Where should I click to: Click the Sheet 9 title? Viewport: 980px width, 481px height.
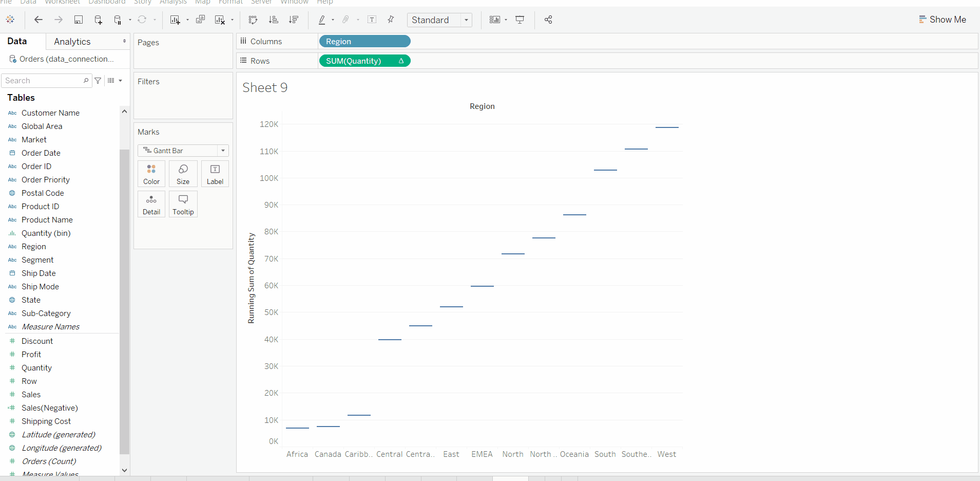(x=265, y=88)
